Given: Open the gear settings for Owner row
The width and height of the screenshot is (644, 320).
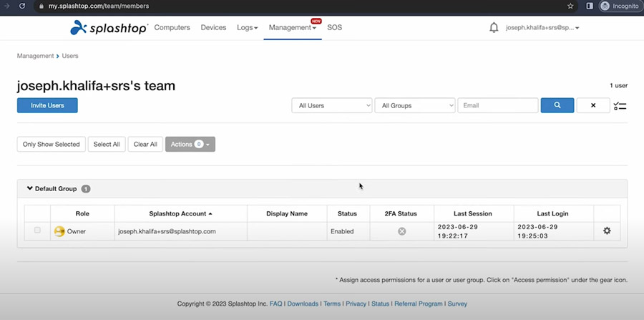Looking at the screenshot, I should [607, 231].
